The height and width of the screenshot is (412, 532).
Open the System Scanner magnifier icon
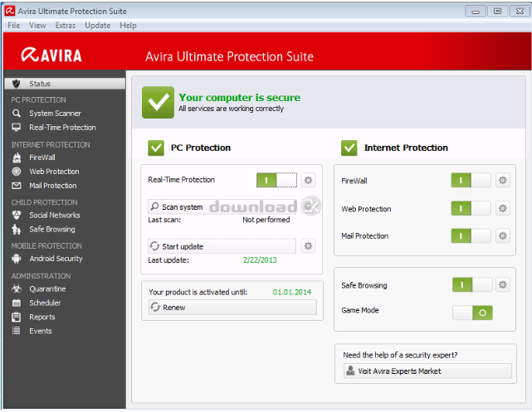pos(16,114)
